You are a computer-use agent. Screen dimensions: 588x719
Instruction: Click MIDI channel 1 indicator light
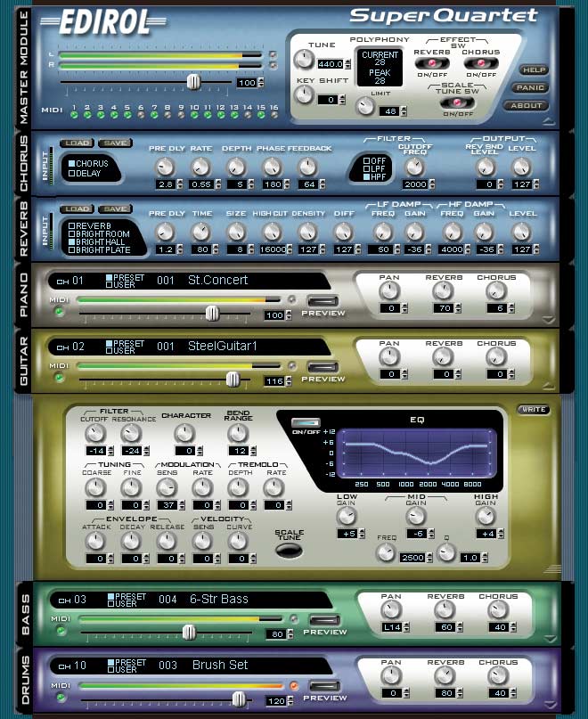[x=74, y=115]
